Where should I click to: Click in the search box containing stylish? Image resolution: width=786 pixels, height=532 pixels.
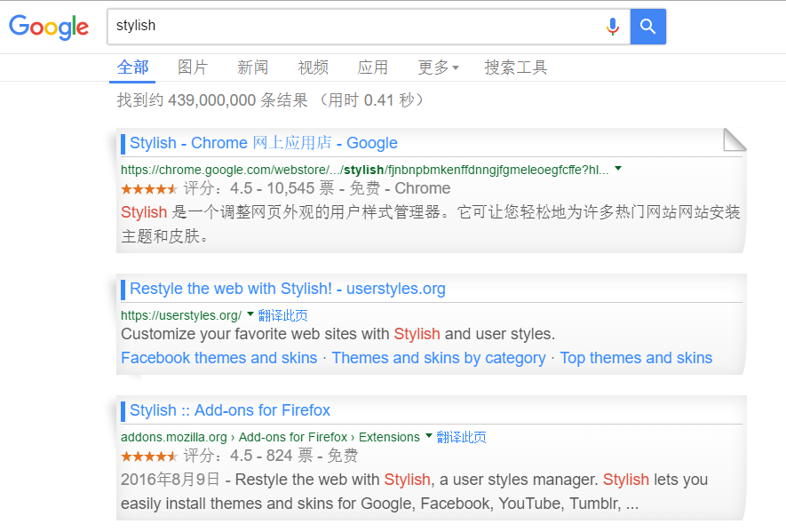click(355, 26)
